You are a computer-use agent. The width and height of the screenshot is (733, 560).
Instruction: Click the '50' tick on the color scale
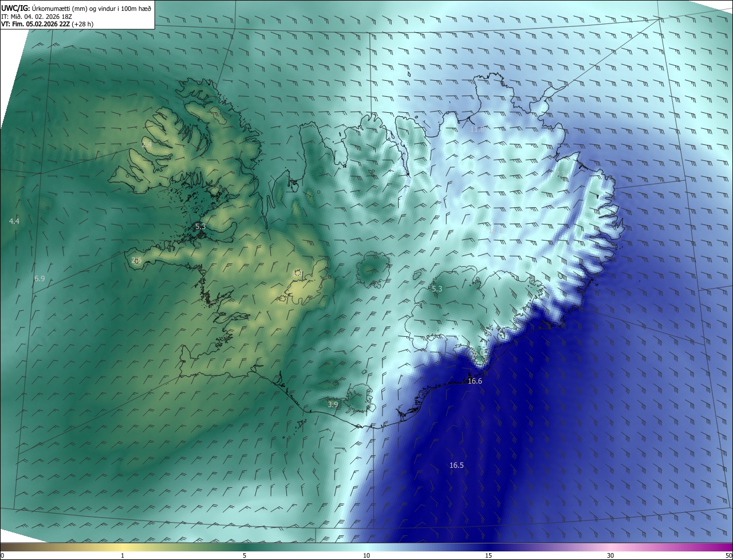pyautogui.click(x=728, y=555)
